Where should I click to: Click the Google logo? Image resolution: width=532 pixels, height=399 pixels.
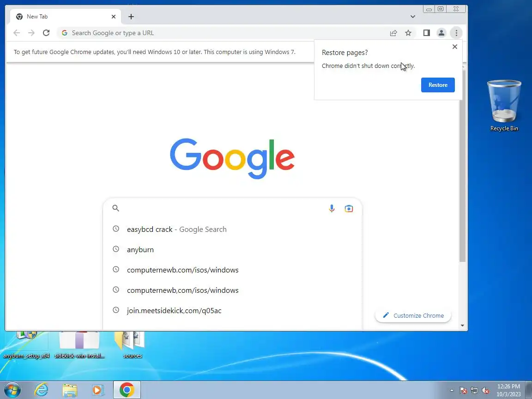coord(232,158)
